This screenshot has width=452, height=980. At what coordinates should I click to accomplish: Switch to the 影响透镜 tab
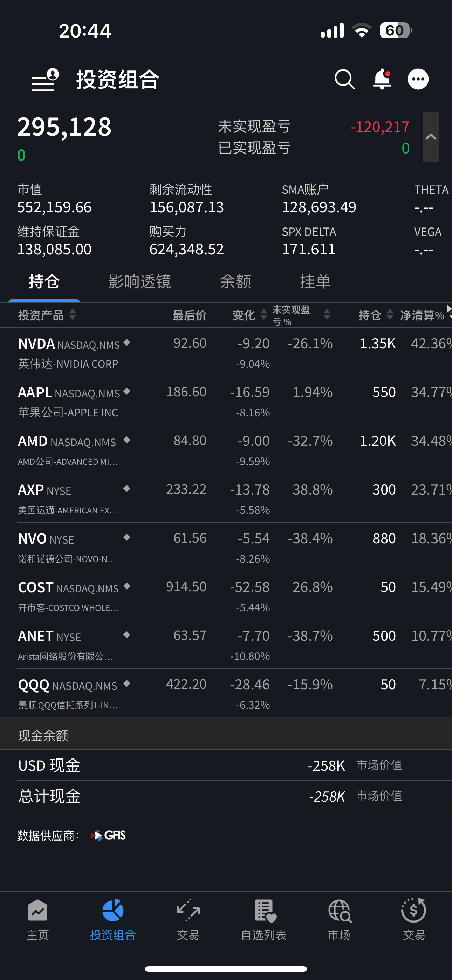click(140, 282)
